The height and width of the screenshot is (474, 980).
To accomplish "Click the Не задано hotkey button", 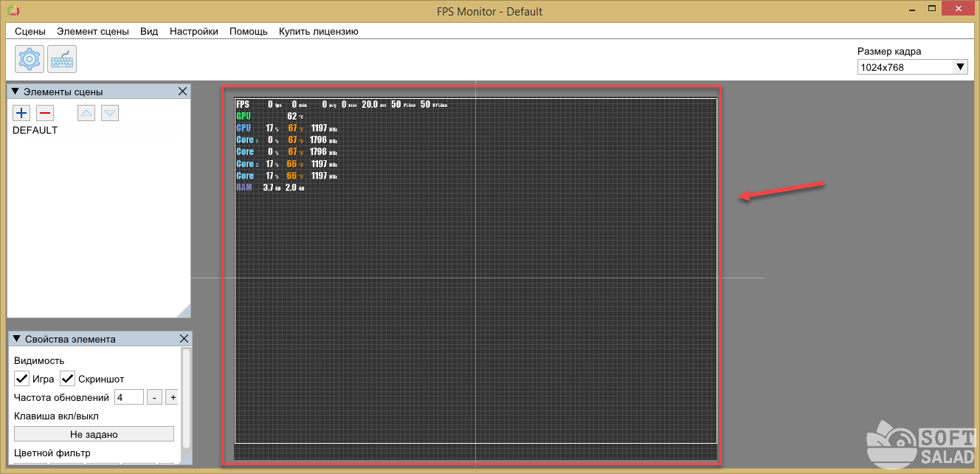I will click(94, 434).
